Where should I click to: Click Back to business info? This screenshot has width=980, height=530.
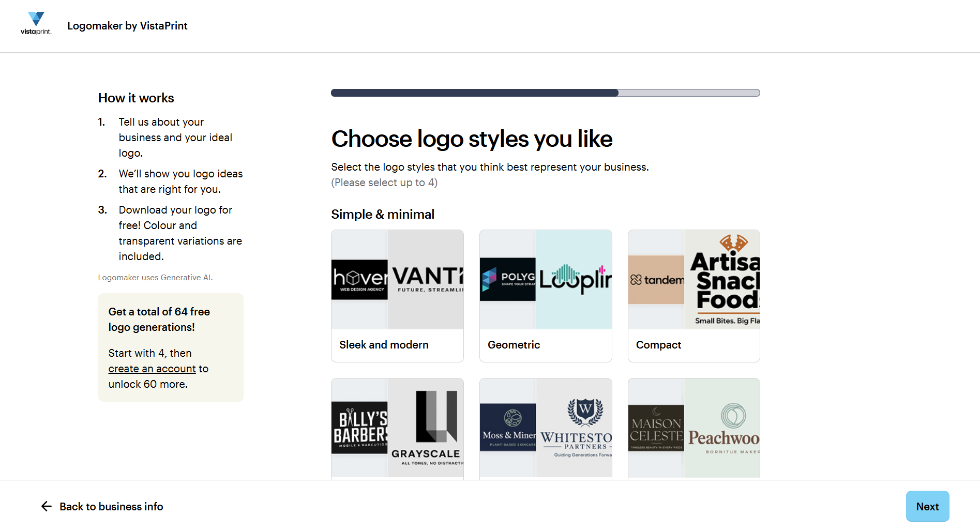coord(111,506)
